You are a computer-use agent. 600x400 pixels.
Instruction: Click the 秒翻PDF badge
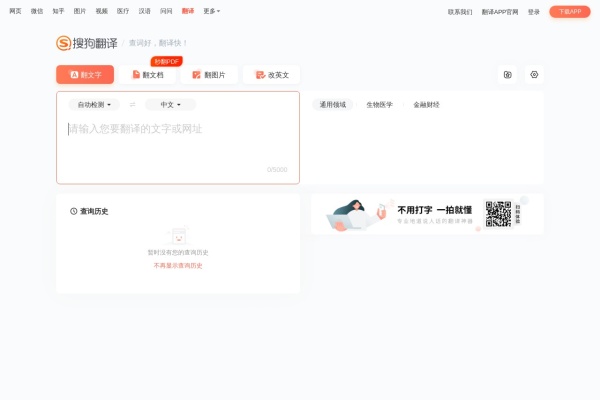click(x=166, y=61)
